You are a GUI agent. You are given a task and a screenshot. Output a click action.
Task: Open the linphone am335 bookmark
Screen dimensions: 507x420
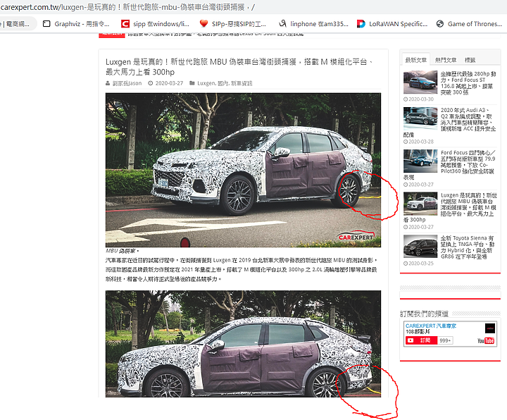[313, 24]
